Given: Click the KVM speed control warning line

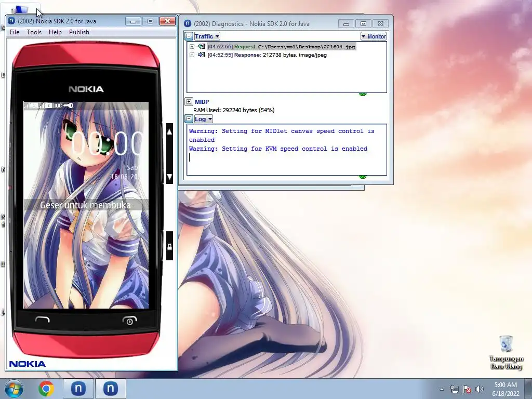Looking at the screenshot, I should (278, 149).
